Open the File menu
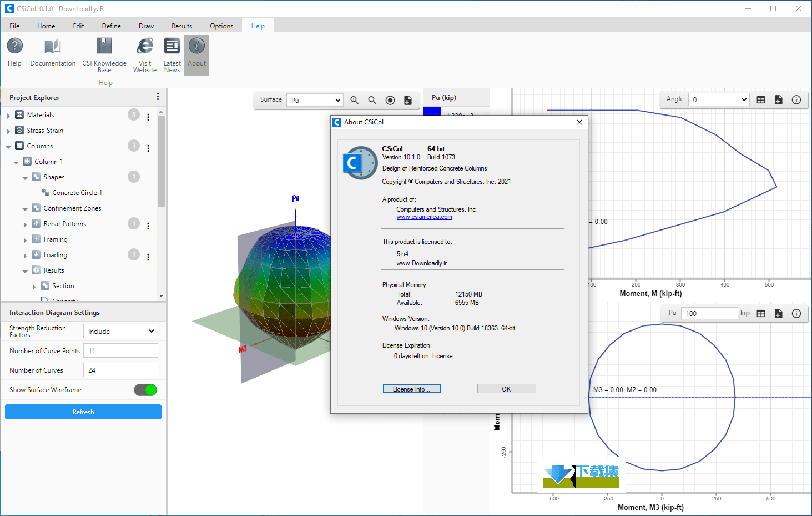 (14, 26)
